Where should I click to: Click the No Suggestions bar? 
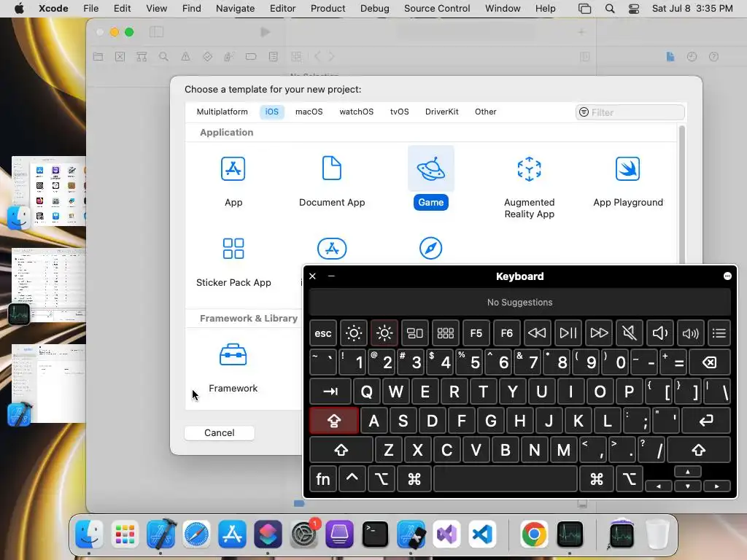point(519,303)
